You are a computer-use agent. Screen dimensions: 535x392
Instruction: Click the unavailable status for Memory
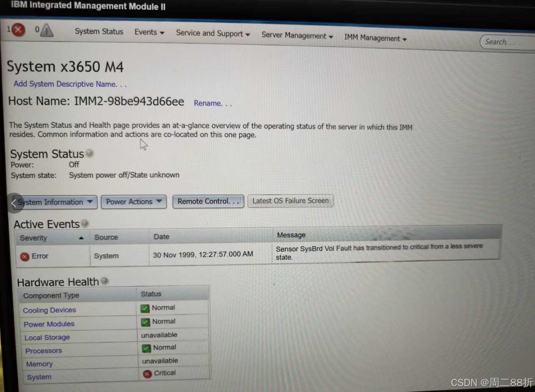coord(160,361)
